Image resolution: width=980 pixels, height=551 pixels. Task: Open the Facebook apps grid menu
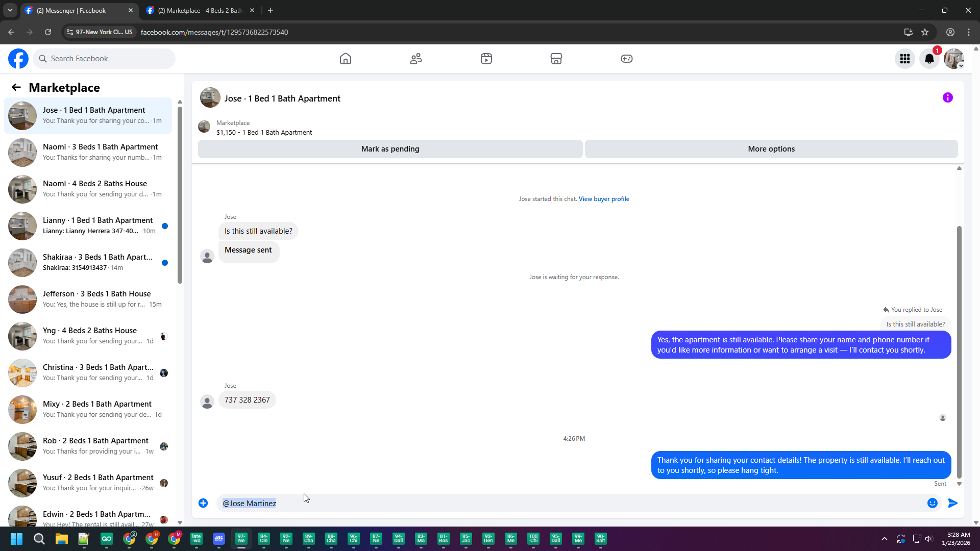(x=905, y=59)
